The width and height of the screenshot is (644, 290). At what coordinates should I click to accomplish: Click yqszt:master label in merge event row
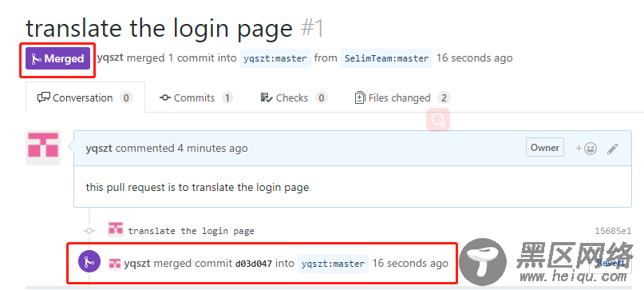tap(333, 264)
